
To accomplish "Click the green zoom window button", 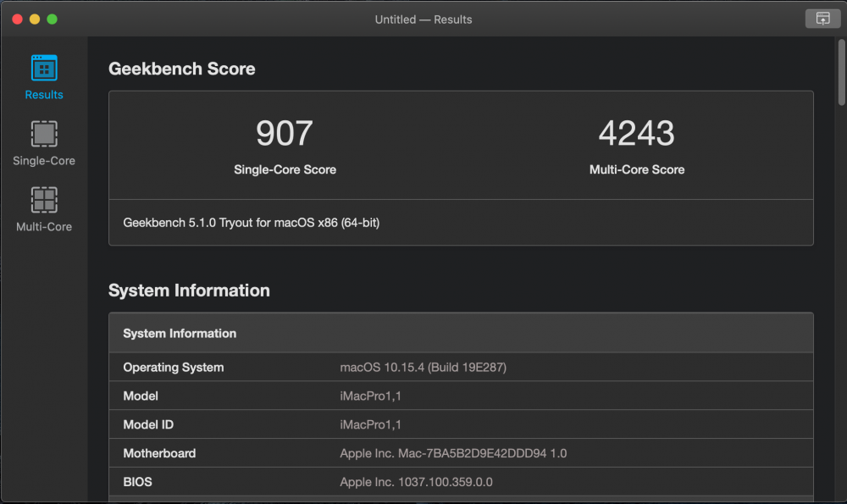I will tap(52, 19).
